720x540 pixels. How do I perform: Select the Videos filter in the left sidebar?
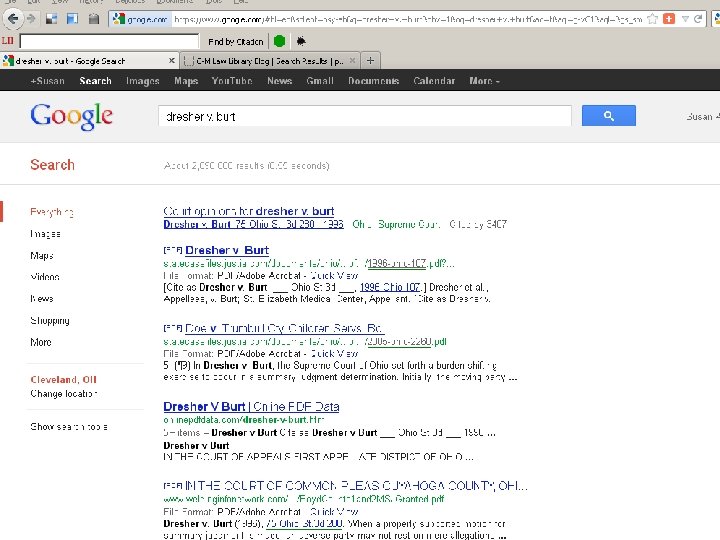coord(45,277)
